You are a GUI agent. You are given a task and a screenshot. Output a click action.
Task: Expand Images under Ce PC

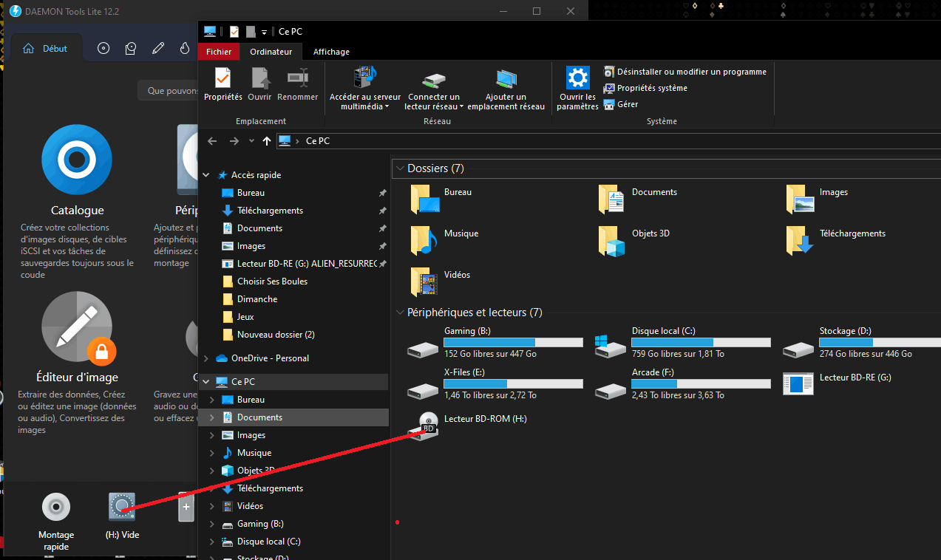click(x=213, y=435)
